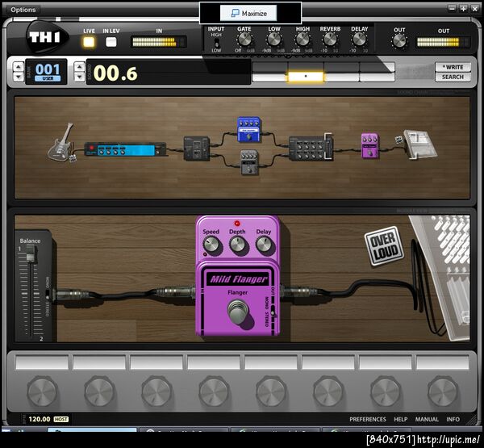
Task: Click the LOW EQ knob
Action: tap(273, 40)
